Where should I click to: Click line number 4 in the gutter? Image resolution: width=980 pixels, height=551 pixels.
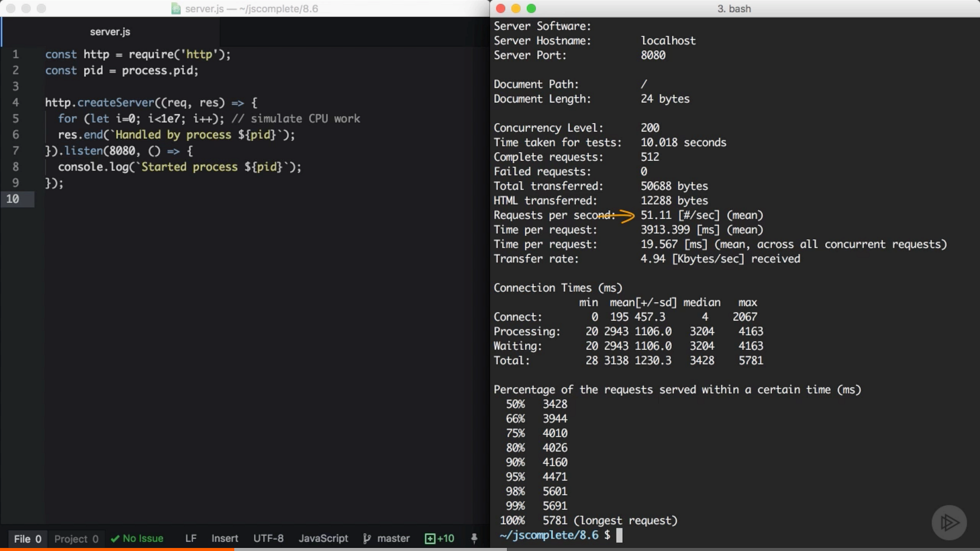click(x=16, y=102)
